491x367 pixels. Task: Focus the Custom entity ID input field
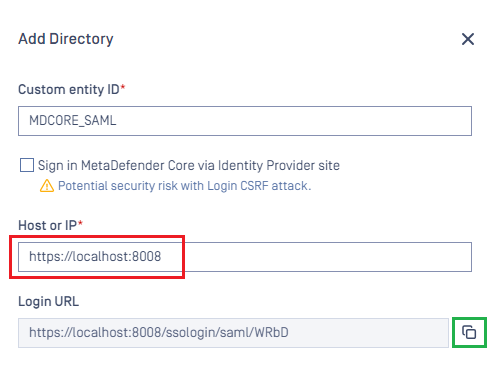tap(245, 121)
